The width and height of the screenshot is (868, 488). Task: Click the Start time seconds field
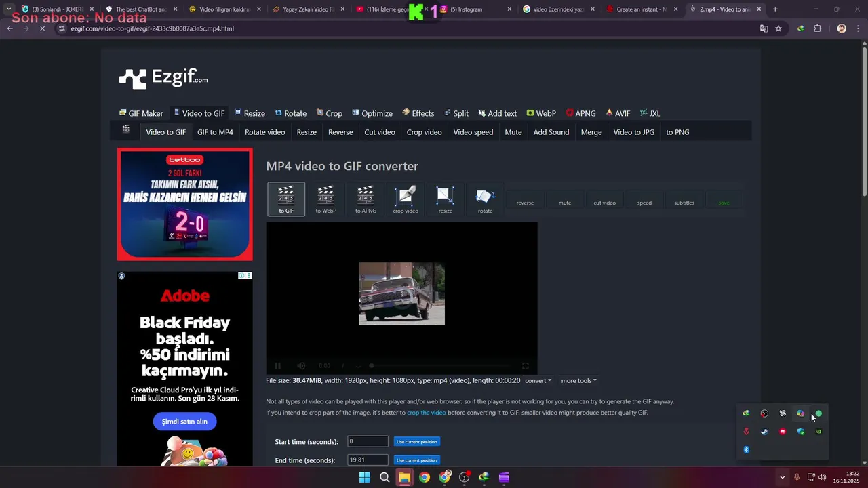368,441
